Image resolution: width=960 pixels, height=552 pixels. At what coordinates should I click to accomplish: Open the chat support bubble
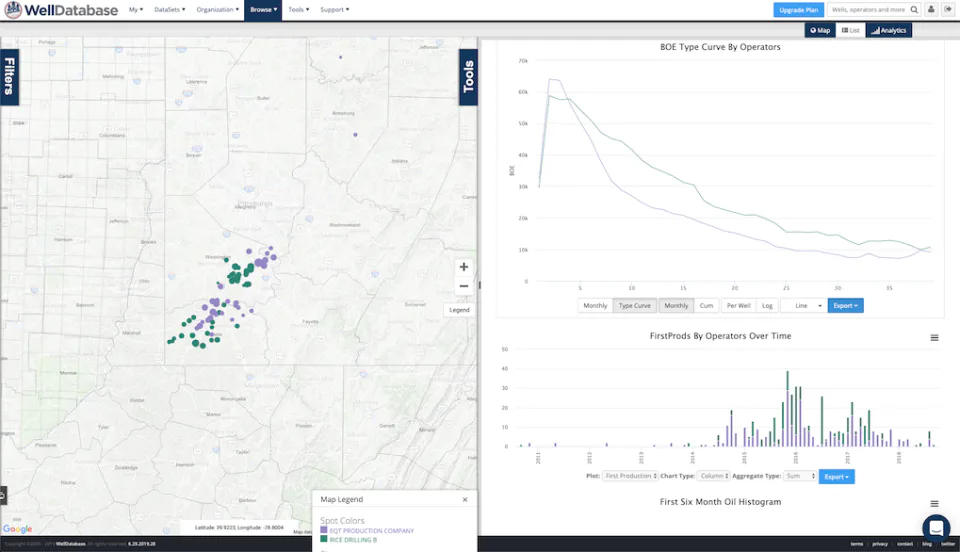pyautogui.click(x=936, y=527)
